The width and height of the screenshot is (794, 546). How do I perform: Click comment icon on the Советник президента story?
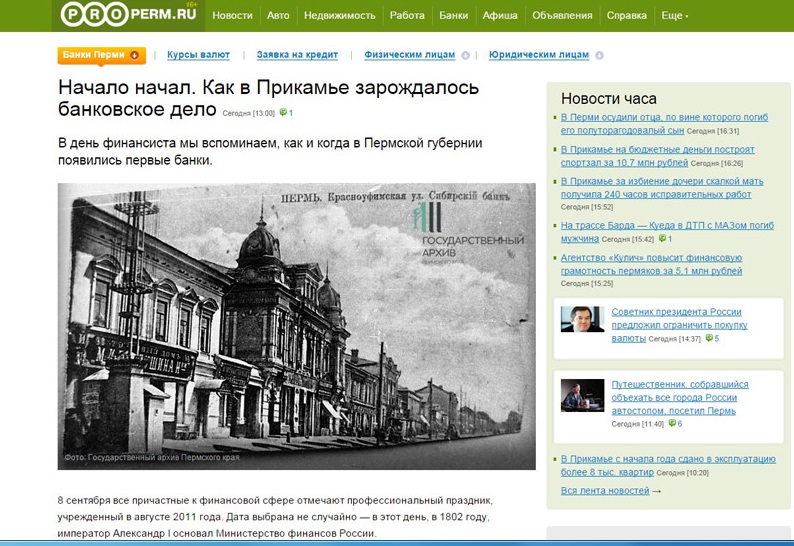[709, 339]
